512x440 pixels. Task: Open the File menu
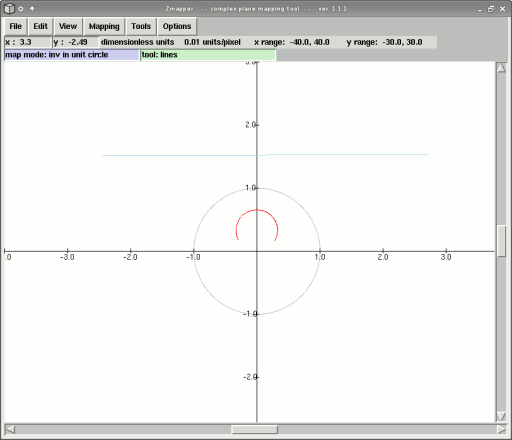[15, 26]
